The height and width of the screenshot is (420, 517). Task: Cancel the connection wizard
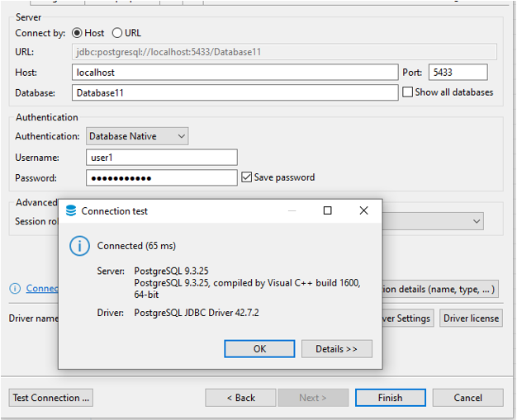coord(468,398)
